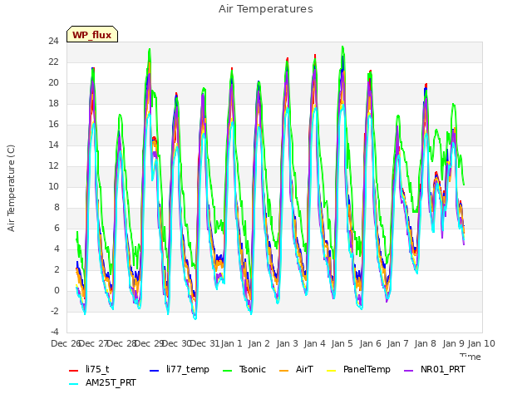Click the 12 y-axis tick label
Screen dimensions: 532x399
[53, 166]
